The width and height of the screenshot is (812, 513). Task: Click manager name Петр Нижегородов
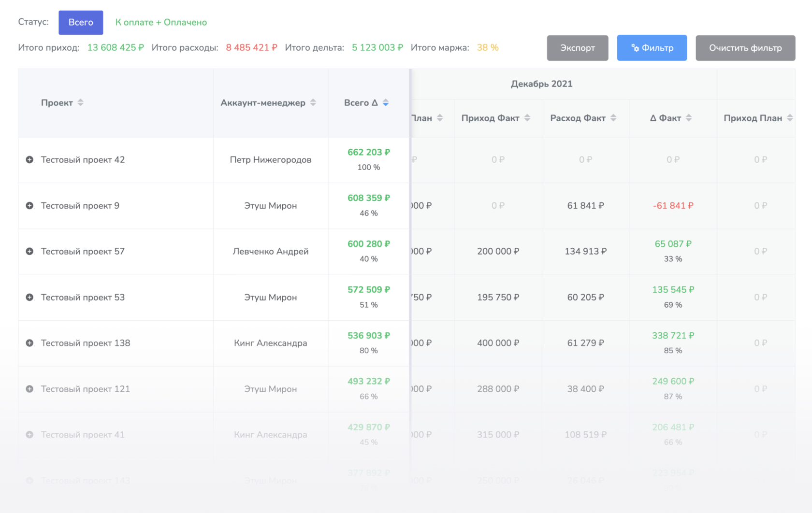pyautogui.click(x=270, y=160)
